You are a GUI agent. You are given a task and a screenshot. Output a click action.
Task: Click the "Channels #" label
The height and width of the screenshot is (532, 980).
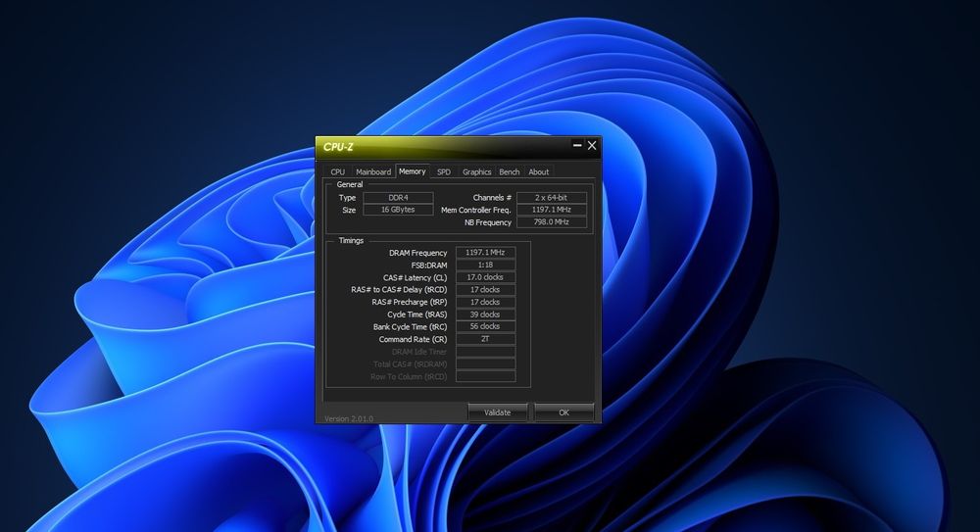492,198
